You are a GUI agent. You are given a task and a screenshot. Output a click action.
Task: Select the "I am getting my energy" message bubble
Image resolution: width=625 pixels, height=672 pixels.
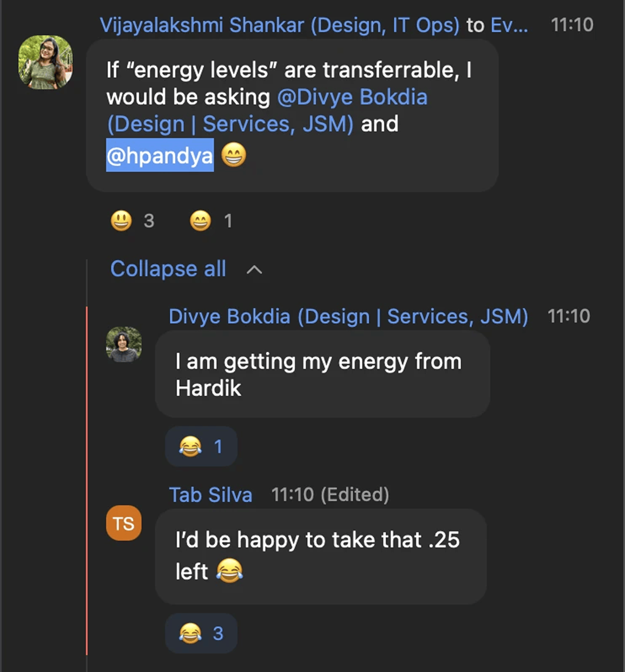click(322, 374)
